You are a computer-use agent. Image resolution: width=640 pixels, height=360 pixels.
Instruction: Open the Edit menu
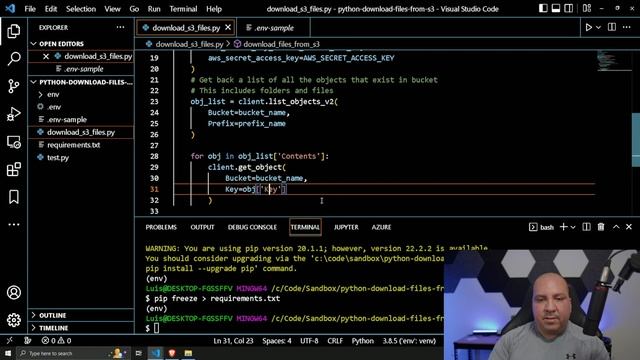(51, 9)
